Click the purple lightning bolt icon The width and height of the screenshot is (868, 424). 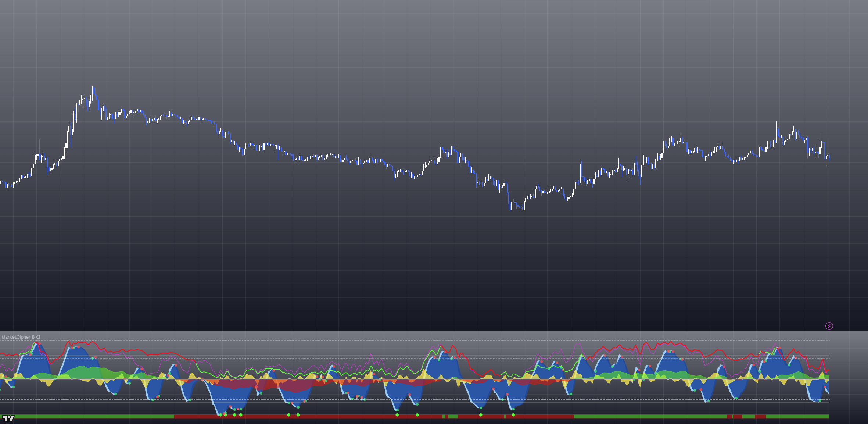coord(829,326)
